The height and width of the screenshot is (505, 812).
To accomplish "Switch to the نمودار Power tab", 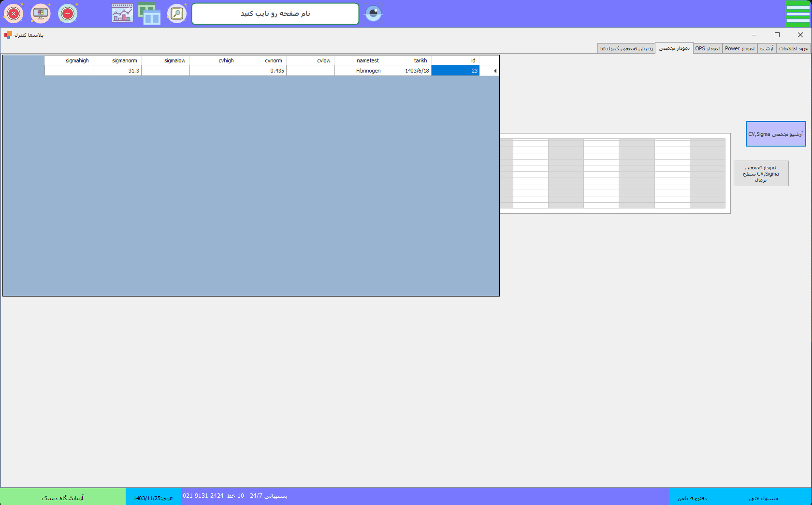I will pos(739,48).
